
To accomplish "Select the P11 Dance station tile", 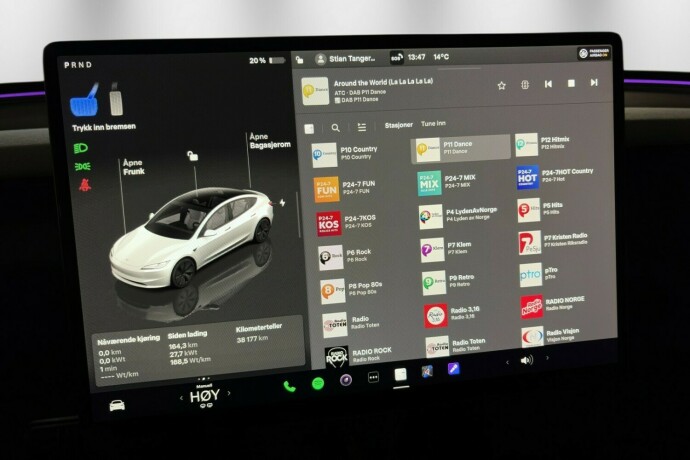I will pyautogui.click(x=461, y=147).
